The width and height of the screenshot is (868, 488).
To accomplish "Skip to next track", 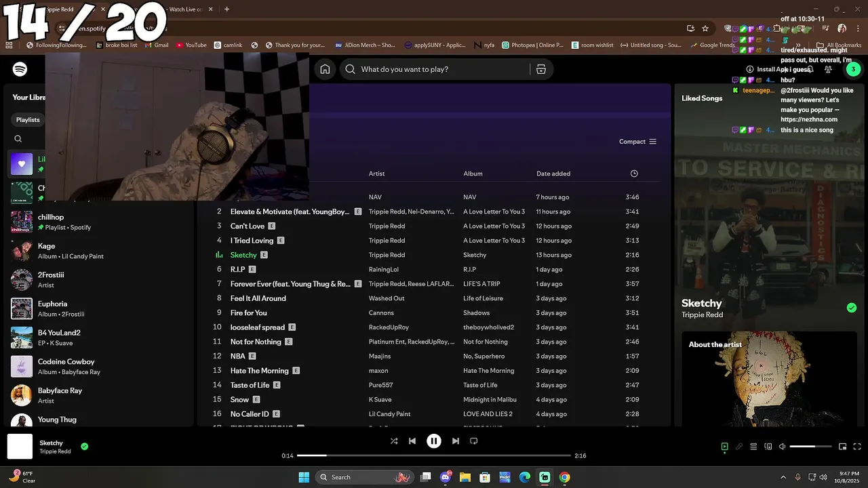I will point(456,441).
